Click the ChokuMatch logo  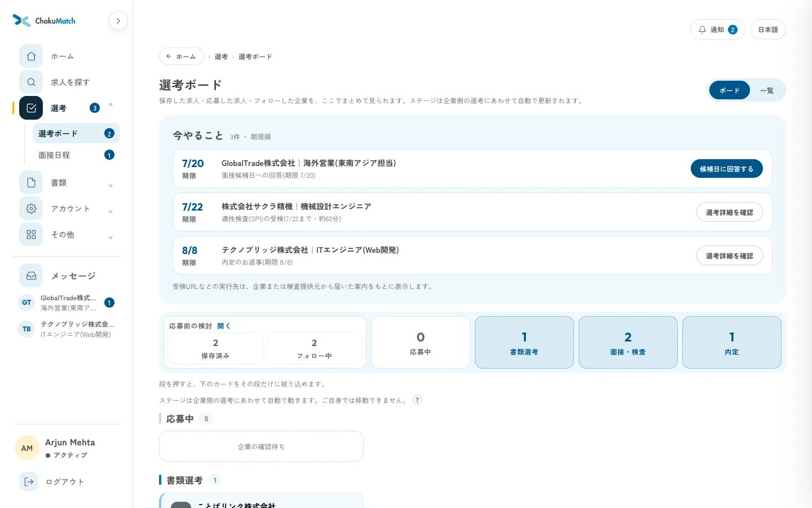click(x=44, y=21)
